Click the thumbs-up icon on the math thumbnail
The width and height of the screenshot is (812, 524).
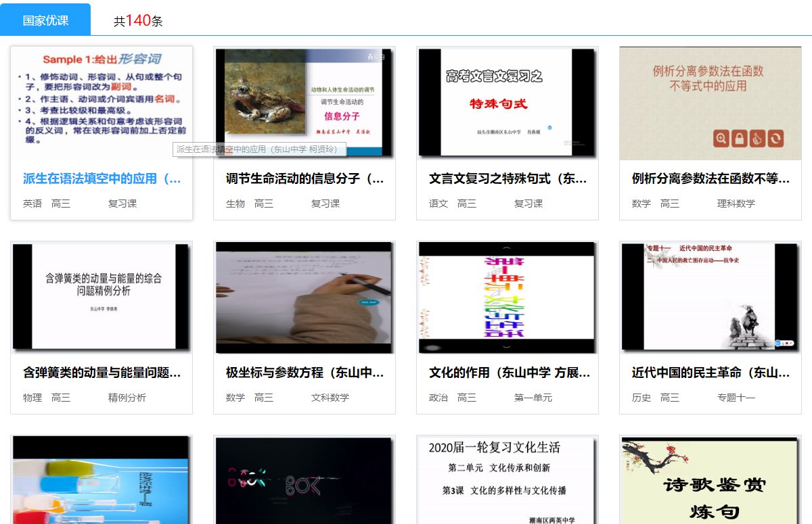click(x=757, y=139)
